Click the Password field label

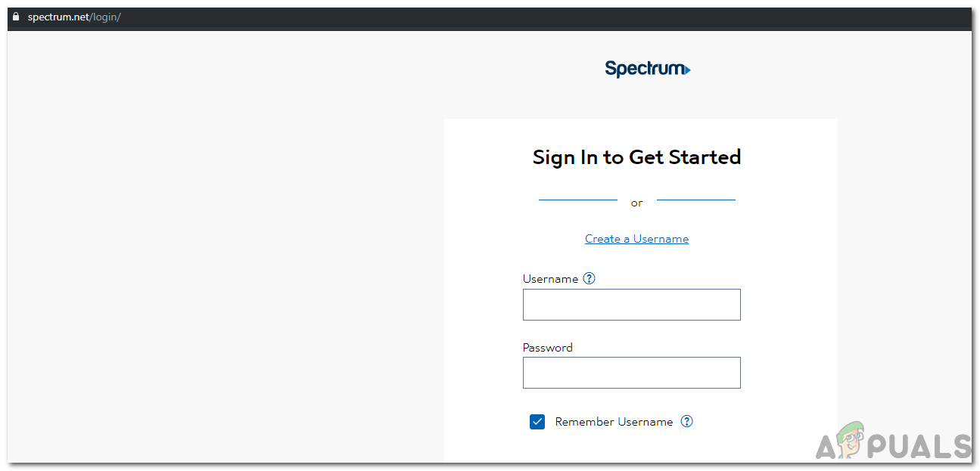pyautogui.click(x=547, y=348)
